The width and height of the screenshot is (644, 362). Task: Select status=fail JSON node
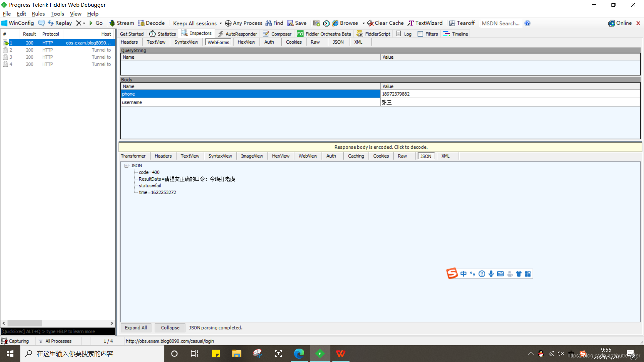[x=150, y=186]
